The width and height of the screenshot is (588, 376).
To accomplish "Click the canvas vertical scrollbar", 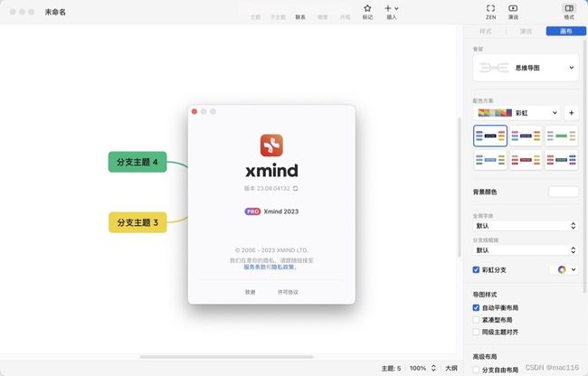I will pyautogui.click(x=459, y=187).
